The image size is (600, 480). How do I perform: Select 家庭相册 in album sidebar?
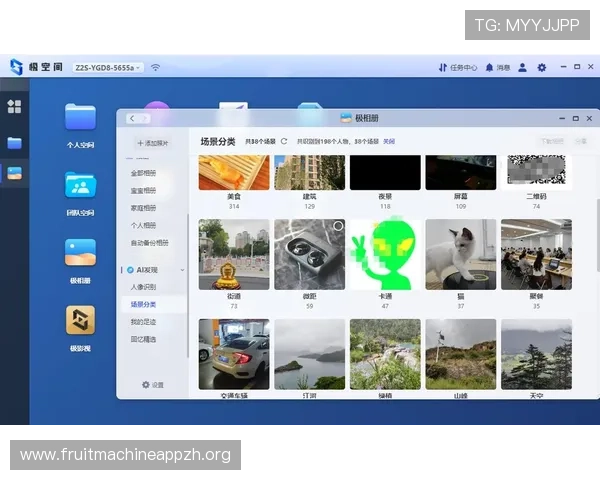pos(143,208)
